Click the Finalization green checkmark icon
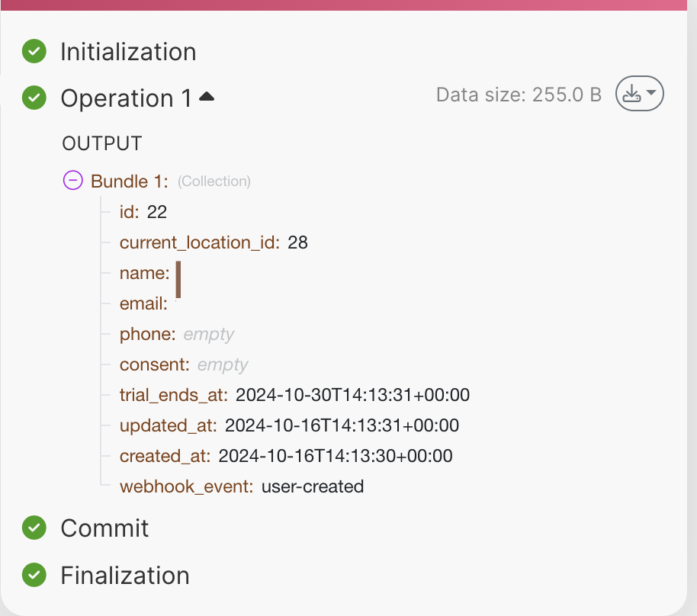Image resolution: width=697 pixels, height=616 pixels. (x=34, y=575)
